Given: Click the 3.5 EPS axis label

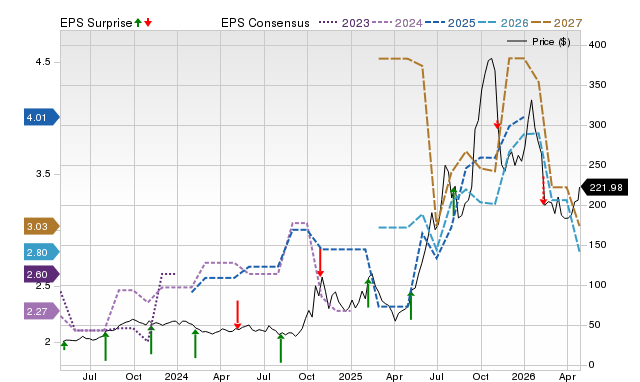Looking at the screenshot, I should point(43,174).
